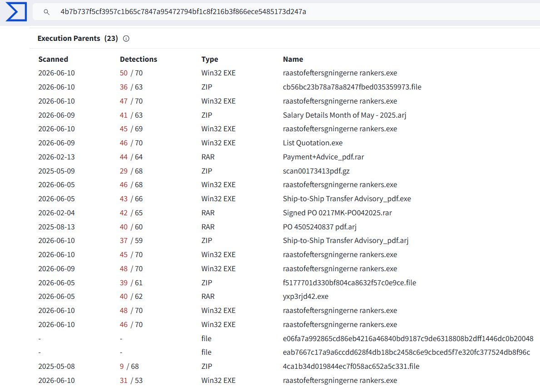The width and height of the screenshot is (540, 392).
Task: Click ZIP type in scan00173413pdf.gz row
Action: coord(207,171)
